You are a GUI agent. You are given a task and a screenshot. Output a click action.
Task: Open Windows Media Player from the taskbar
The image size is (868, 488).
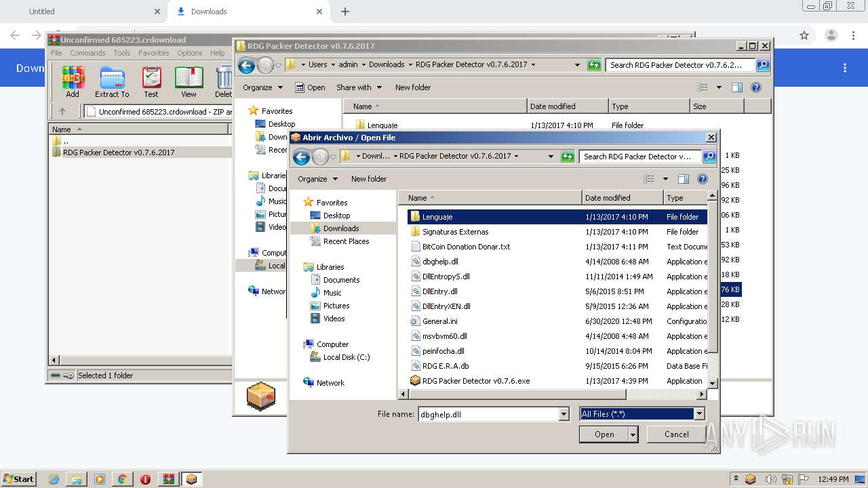[x=100, y=479]
